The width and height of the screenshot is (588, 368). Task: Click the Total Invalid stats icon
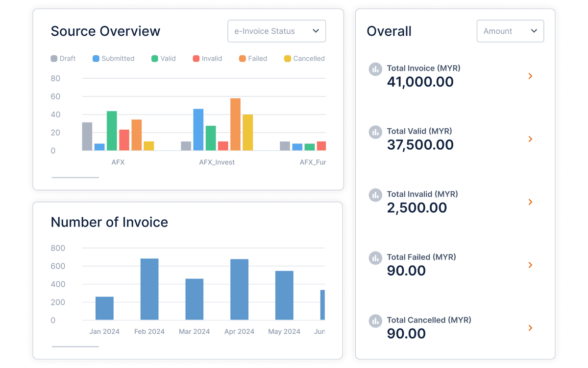[375, 195]
